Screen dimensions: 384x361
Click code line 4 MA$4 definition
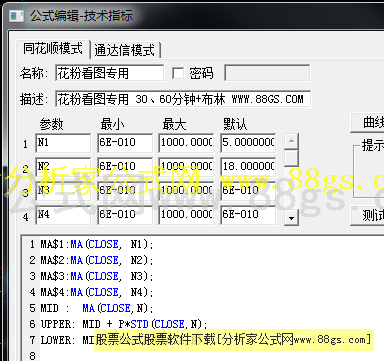pyautogui.click(x=97, y=292)
